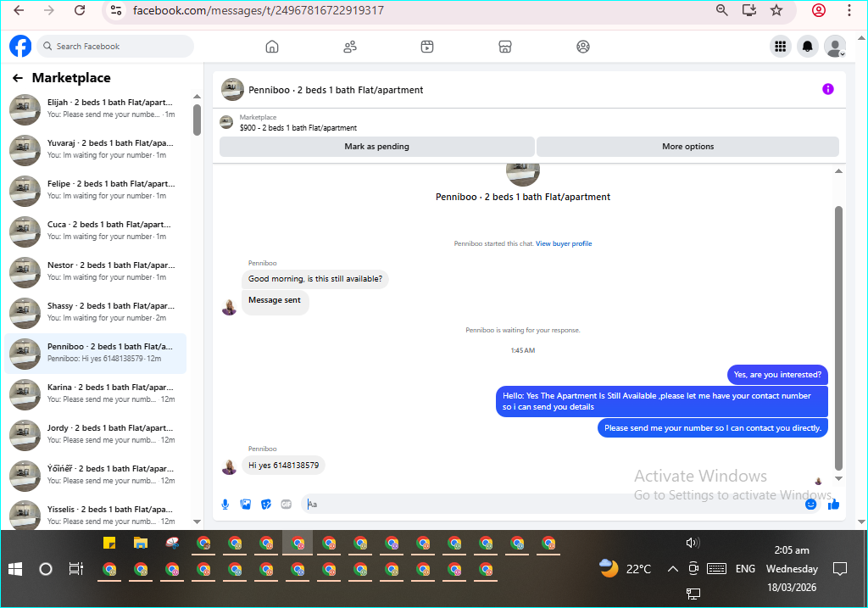Click the voice clip microphone icon
Image resolution: width=868 pixels, height=608 pixels.
[225, 505]
